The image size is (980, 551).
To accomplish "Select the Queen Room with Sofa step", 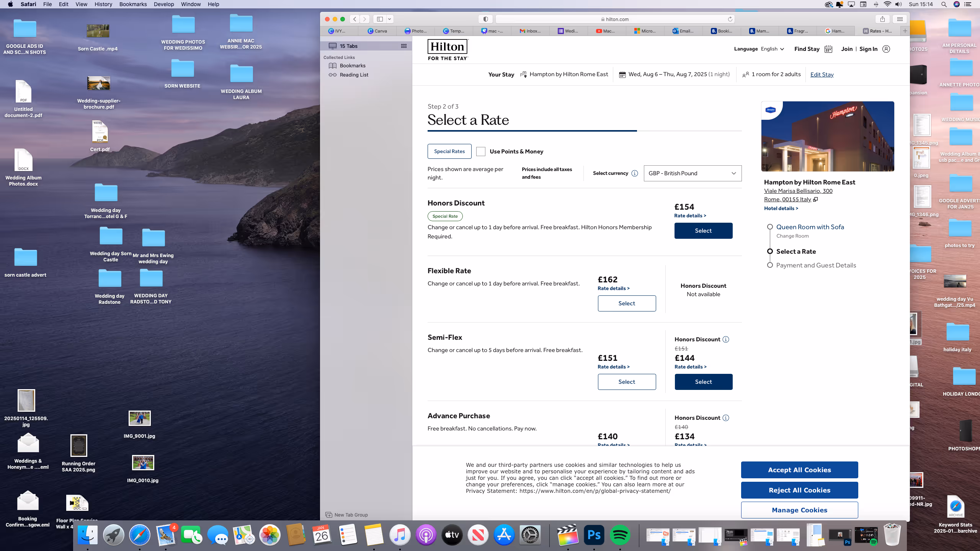I will point(810,227).
